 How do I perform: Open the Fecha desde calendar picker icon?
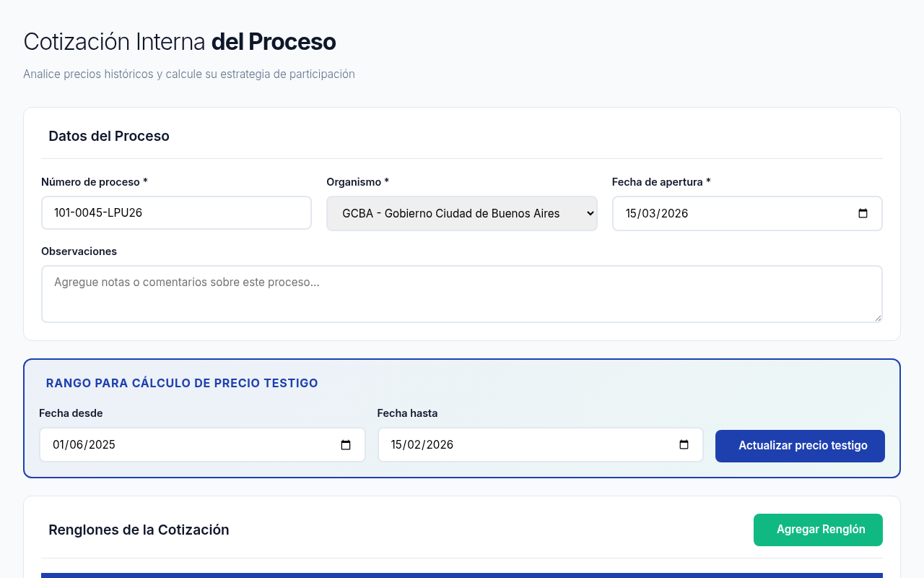pyautogui.click(x=346, y=445)
